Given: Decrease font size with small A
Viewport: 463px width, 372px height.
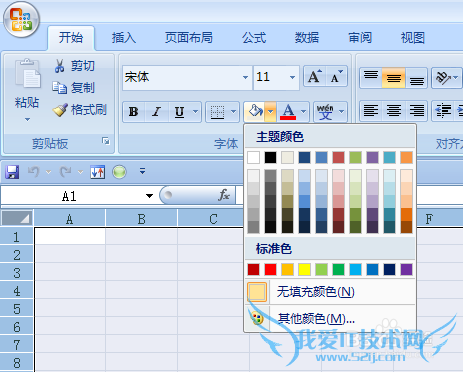Looking at the screenshot, I should pos(336,77).
